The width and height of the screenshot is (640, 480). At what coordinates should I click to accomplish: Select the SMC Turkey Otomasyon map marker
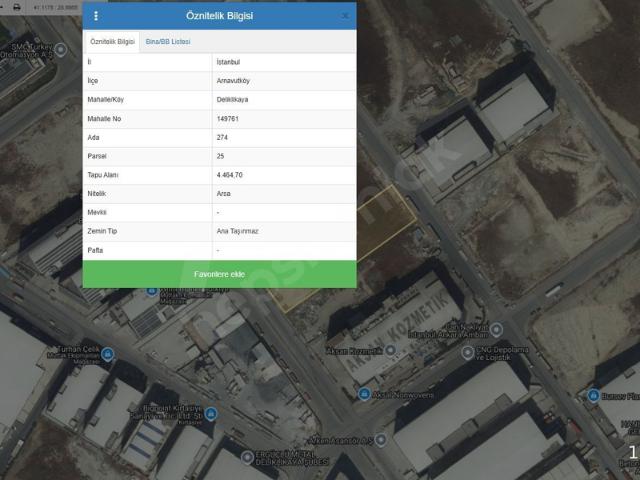point(61,50)
